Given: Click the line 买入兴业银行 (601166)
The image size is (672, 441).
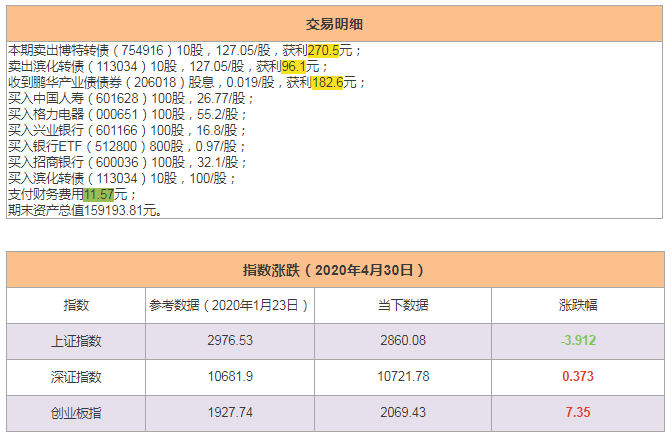Looking at the screenshot, I should [x=127, y=130].
